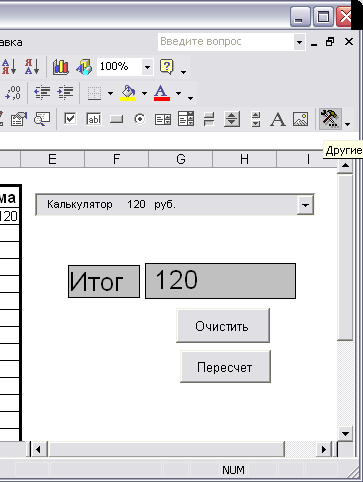
Task: Click the Пересчет button
Action: click(x=225, y=367)
